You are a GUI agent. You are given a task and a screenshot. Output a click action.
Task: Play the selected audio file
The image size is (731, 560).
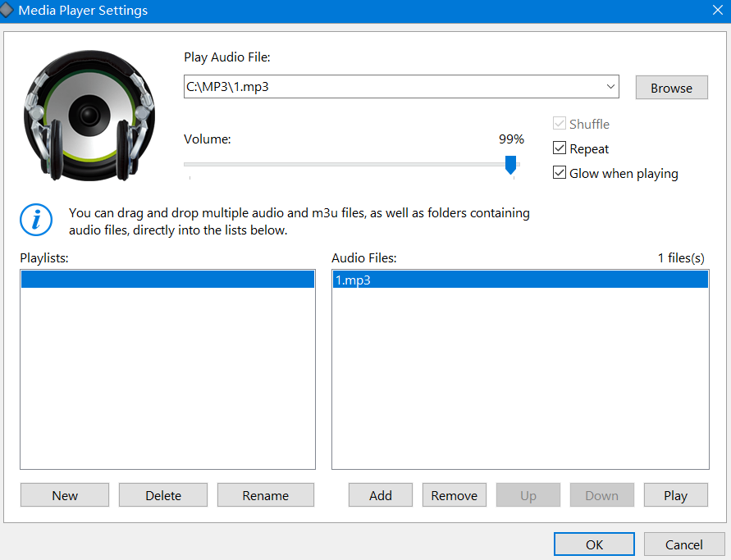tap(675, 495)
